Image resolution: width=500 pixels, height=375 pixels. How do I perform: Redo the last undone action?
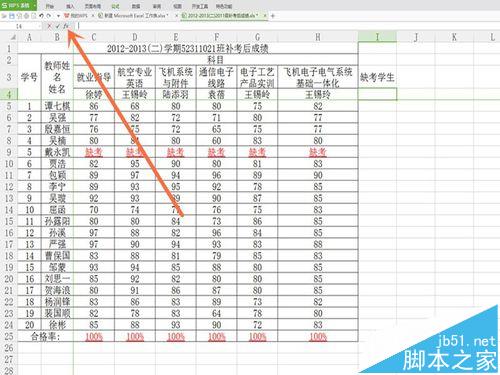[x=49, y=16]
